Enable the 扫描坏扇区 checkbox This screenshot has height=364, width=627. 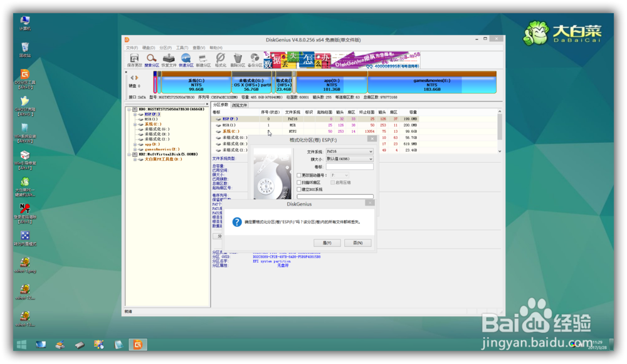point(298,182)
